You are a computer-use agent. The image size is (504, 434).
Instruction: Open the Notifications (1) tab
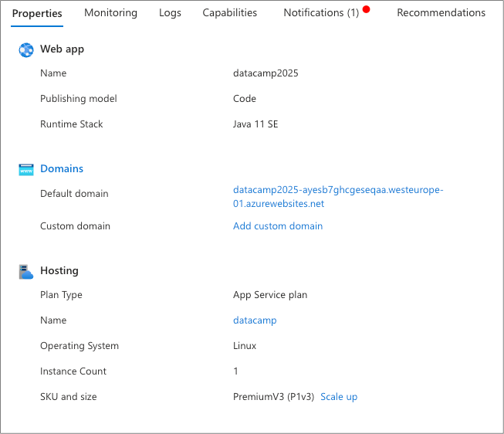pos(321,12)
